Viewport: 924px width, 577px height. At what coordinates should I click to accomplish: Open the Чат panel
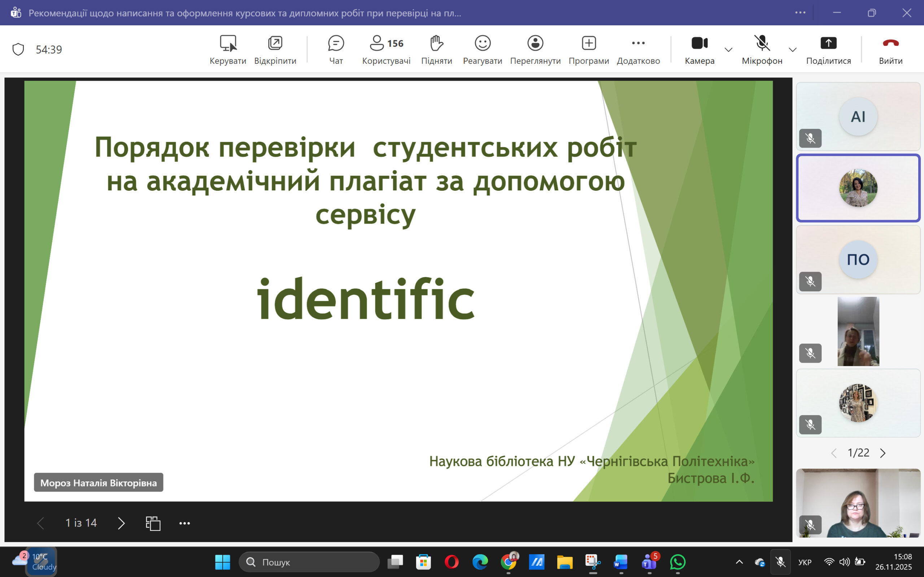point(336,50)
